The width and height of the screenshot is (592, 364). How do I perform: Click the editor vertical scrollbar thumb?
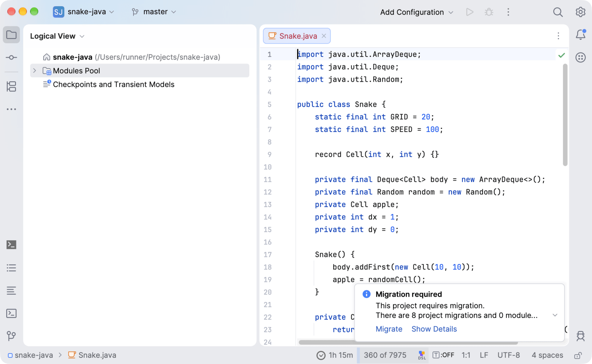(565, 115)
